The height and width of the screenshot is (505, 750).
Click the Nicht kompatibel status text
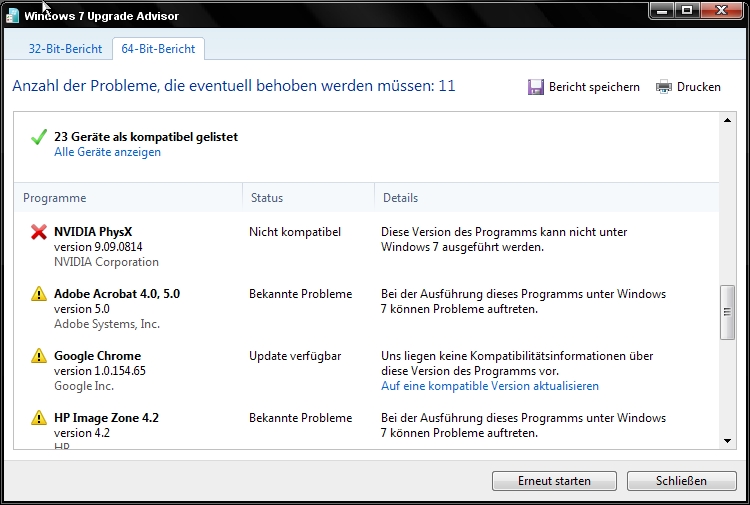coord(295,232)
